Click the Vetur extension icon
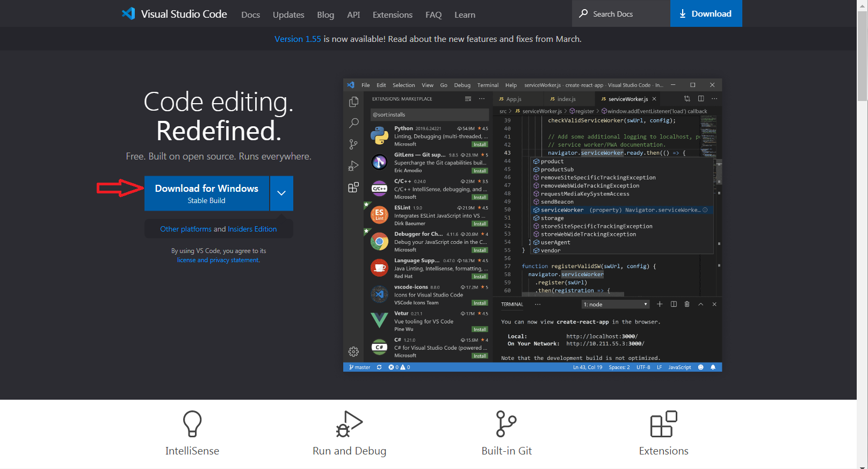The width and height of the screenshot is (868, 469). [x=379, y=321]
